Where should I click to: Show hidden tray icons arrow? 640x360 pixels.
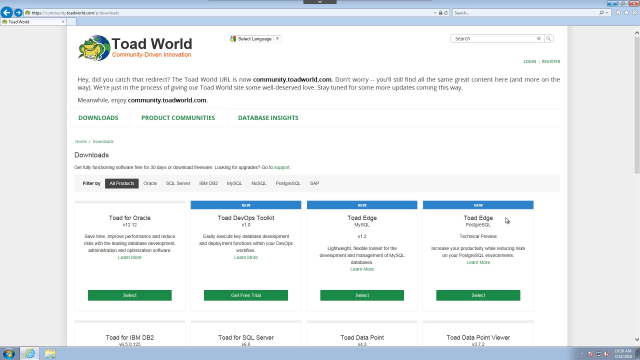click(x=582, y=354)
